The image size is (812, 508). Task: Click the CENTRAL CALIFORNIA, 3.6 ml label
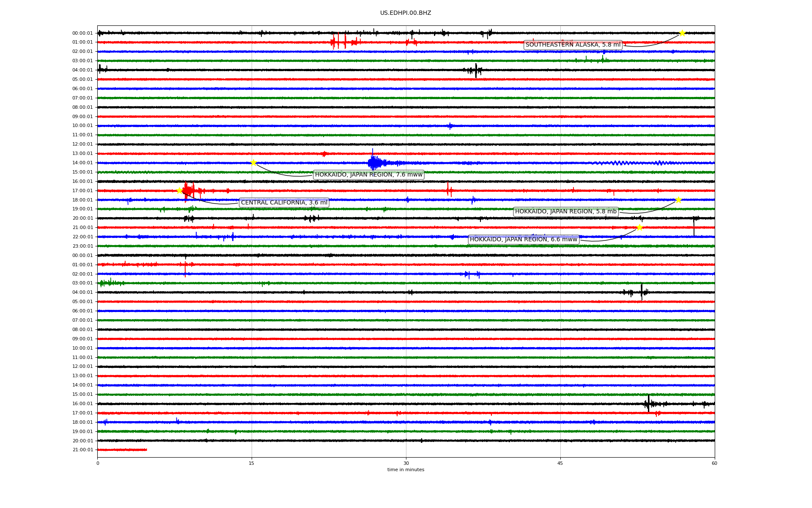click(x=284, y=203)
